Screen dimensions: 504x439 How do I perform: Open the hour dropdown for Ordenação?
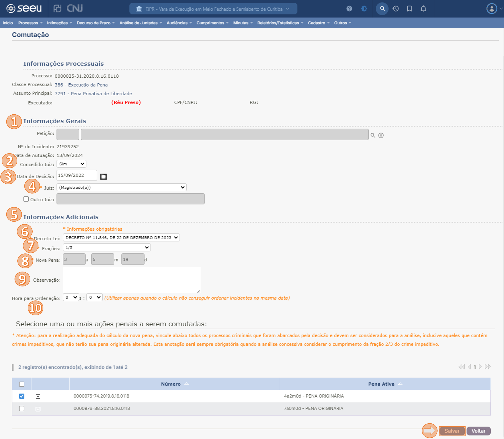tap(71, 297)
